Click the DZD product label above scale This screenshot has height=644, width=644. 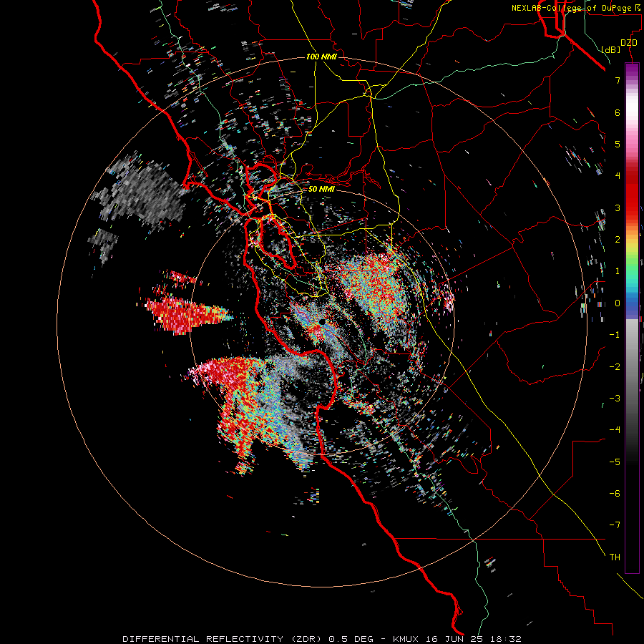[629, 43]
